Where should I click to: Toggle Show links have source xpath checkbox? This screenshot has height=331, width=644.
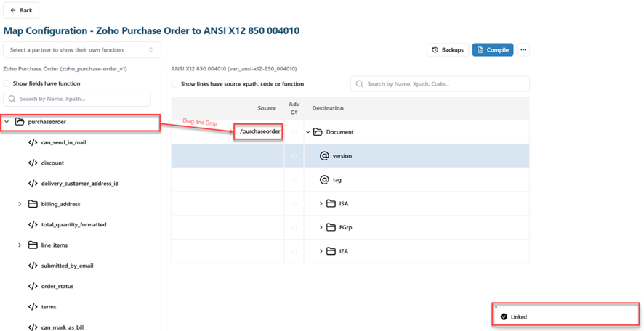pos(174,83)
